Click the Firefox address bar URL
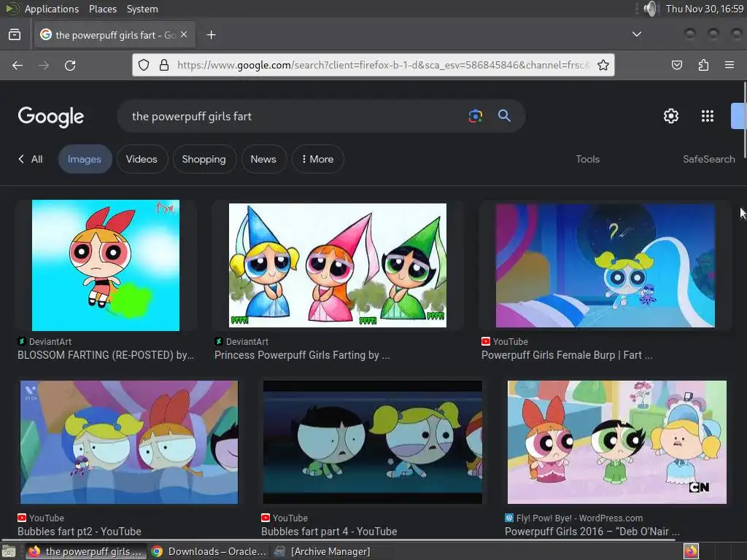 click(x=384, y=65)
